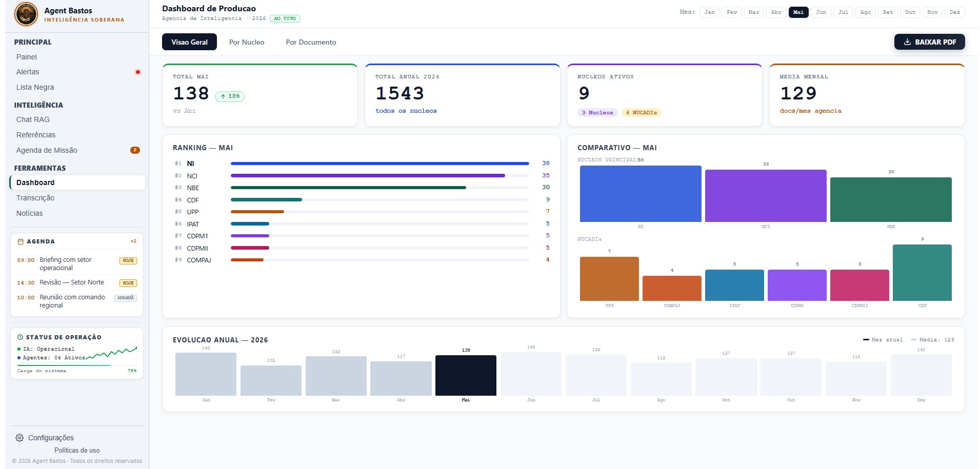Select month Jun in the month filter

[x=821, y=12]
